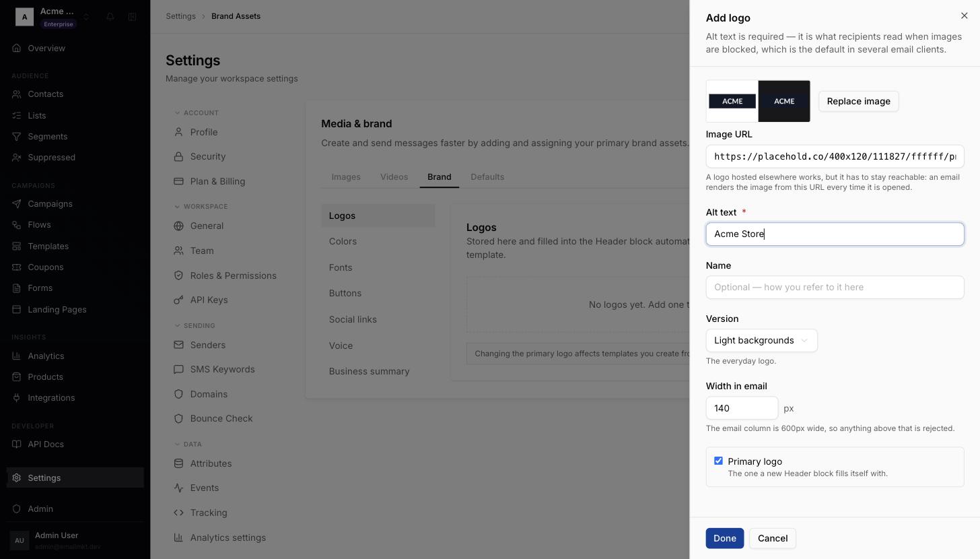980x559 pixels.
Task: Click the Attributes database icon
Action: coord(178,464)
